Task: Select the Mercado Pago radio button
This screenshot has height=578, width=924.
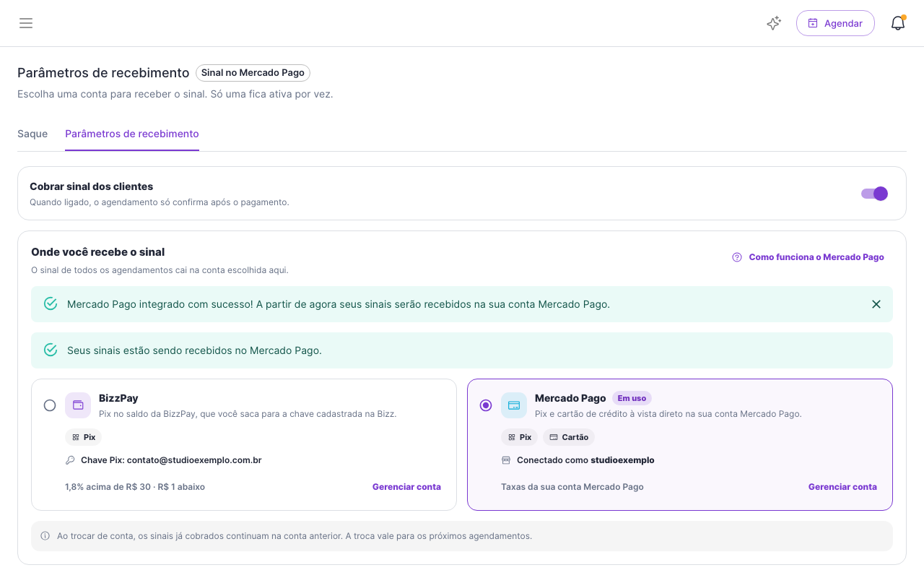Action: 486,405
